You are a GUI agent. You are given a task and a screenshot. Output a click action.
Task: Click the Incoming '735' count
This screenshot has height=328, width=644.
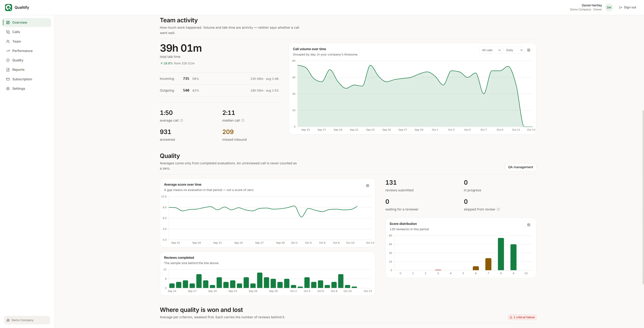tap(186, 79)
